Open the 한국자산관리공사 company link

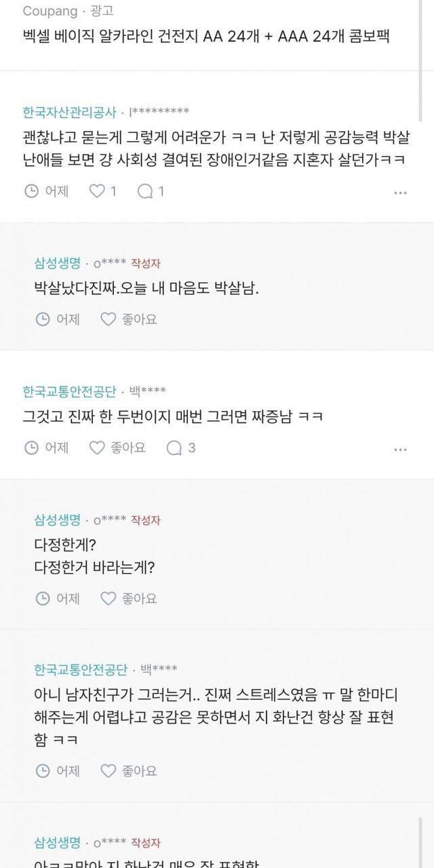coord(69,112)
